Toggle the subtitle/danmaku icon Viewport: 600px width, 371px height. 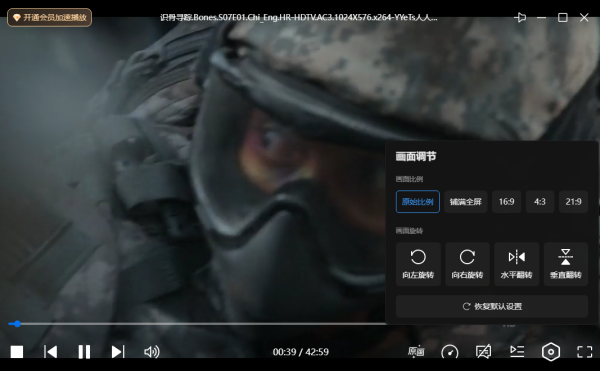point(483,351)
